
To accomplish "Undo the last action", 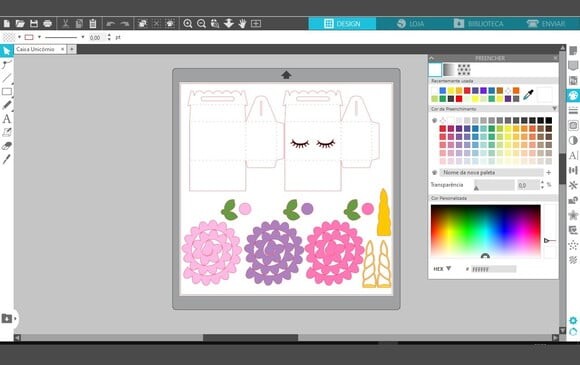I will (x=111, y=24).
